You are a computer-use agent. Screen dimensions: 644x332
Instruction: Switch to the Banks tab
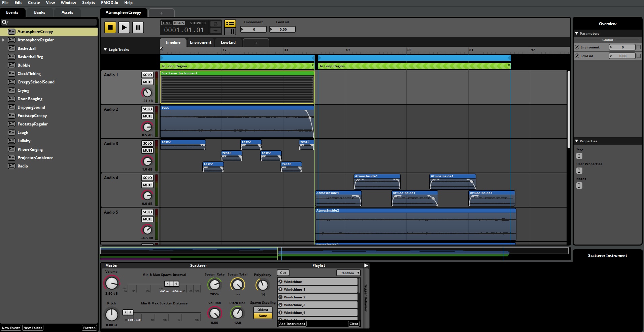tap(39, 12)
